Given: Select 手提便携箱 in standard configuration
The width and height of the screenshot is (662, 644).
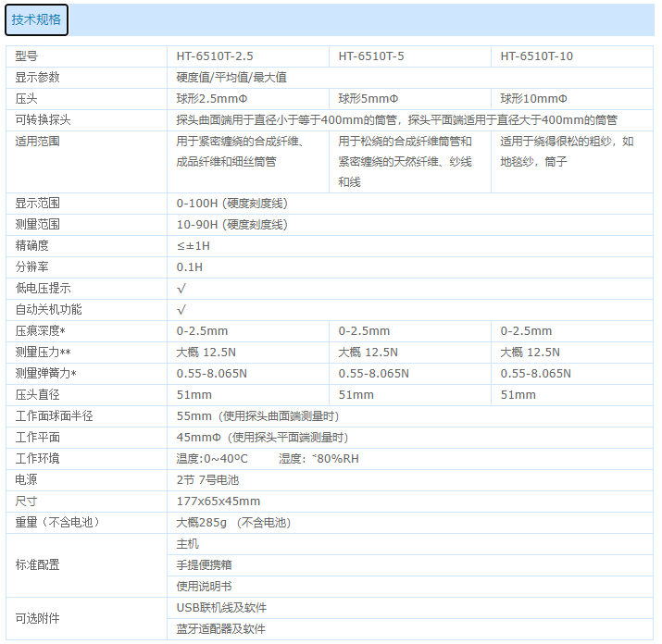Looking at the screenshot, I should point(204,564).
